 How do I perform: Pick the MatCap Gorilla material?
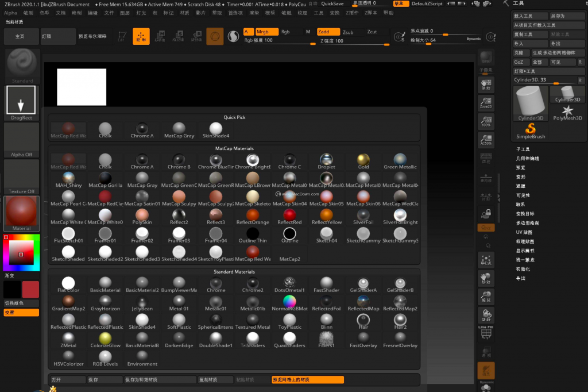(105, 180)
